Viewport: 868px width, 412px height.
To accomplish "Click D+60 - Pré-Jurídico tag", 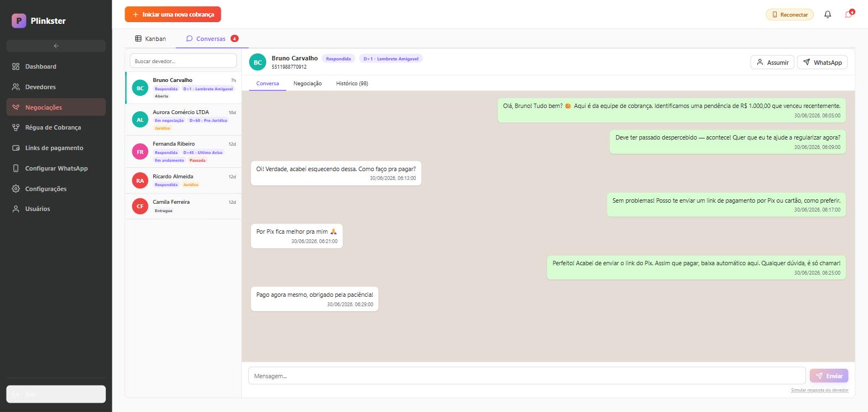I will [208, 120].
